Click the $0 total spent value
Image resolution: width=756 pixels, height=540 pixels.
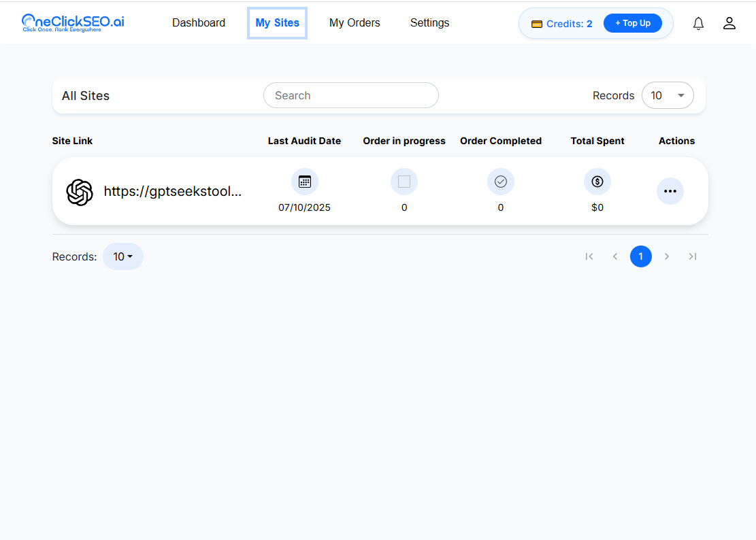pos(597,207)
